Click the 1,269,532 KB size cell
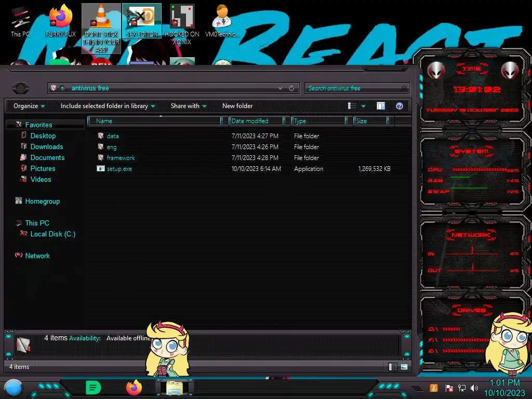Screen dimensions: 532x399 coord(374,169)
